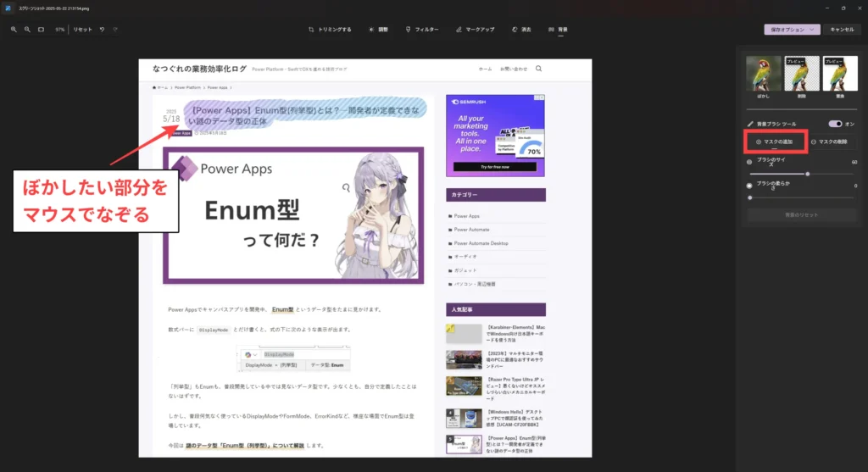The width and height of the screenshot is (868, 472).
Task: Click the 背景のリセット button
Action: point(802,214)
